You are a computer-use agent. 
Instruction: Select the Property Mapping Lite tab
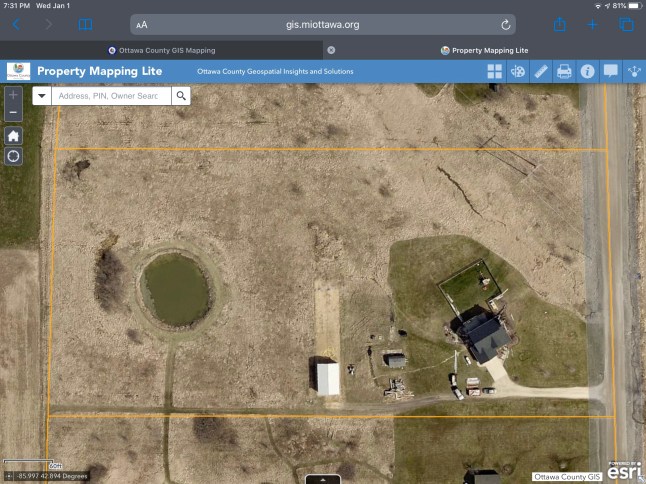(484, 50)
